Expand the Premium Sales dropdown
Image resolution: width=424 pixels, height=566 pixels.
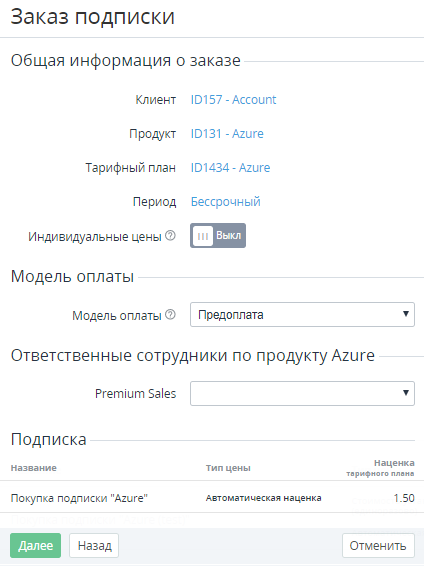click(x=302, y=393)
